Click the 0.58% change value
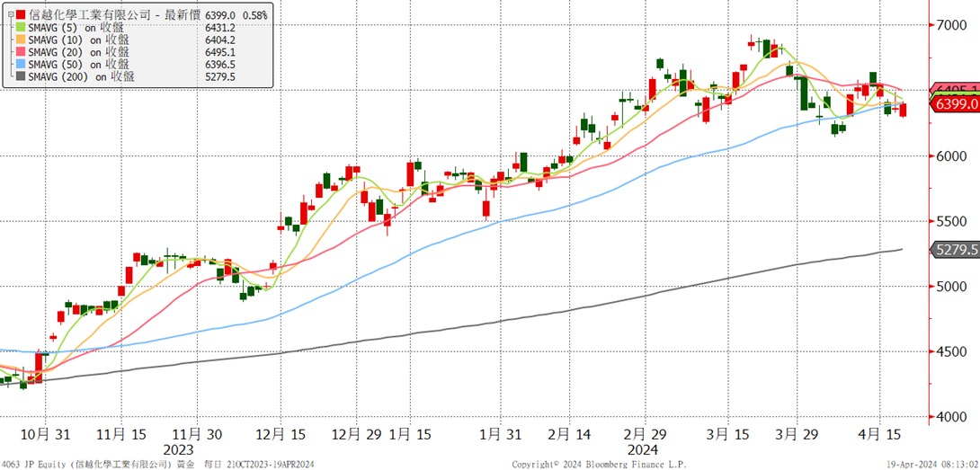Screen dimensions: 980x470 pyautogui.click(x=255, y=15)
